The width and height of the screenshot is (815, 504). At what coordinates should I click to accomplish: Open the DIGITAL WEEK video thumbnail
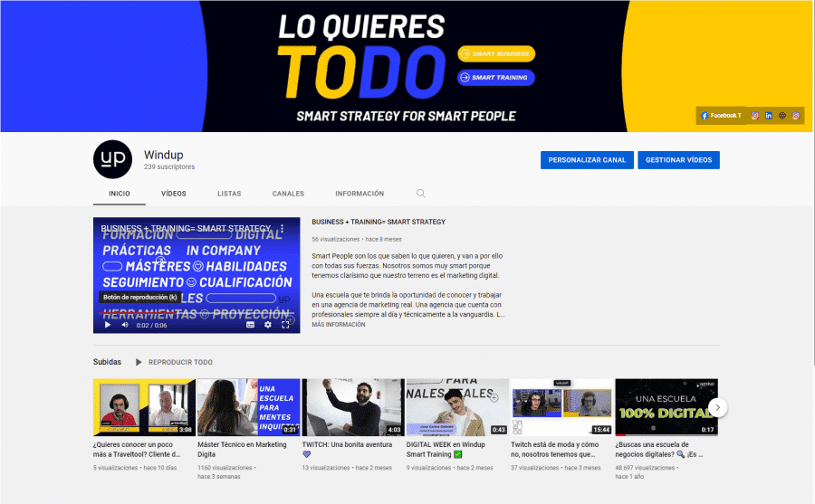click(457, 407)
